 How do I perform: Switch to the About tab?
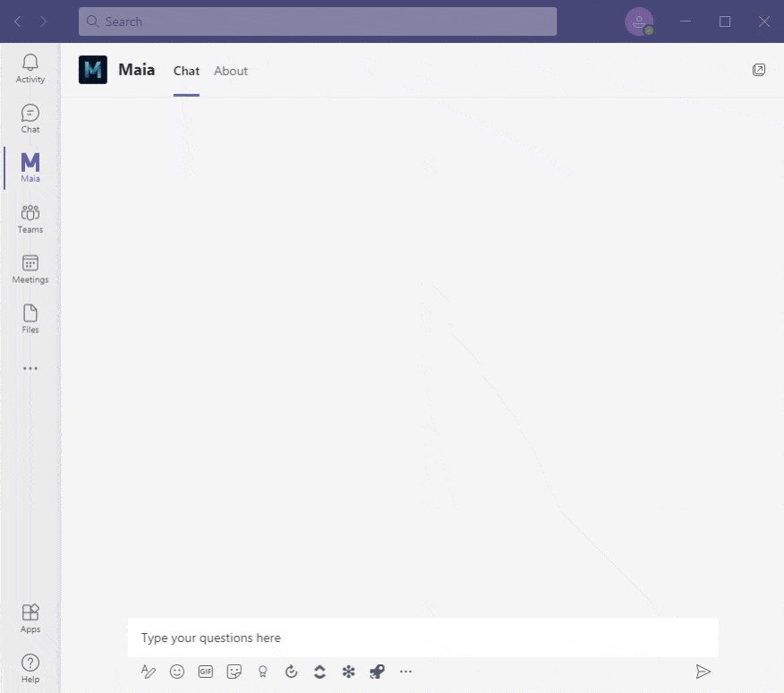pos(231,71)
